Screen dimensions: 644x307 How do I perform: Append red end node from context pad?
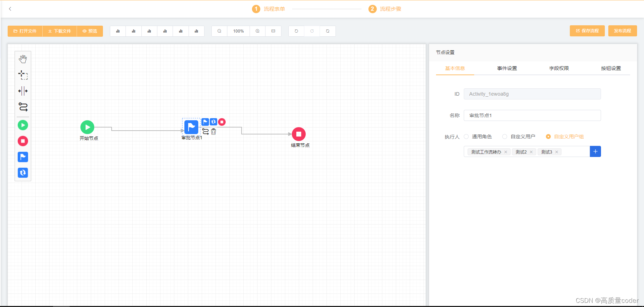click(x=222, y=122)
